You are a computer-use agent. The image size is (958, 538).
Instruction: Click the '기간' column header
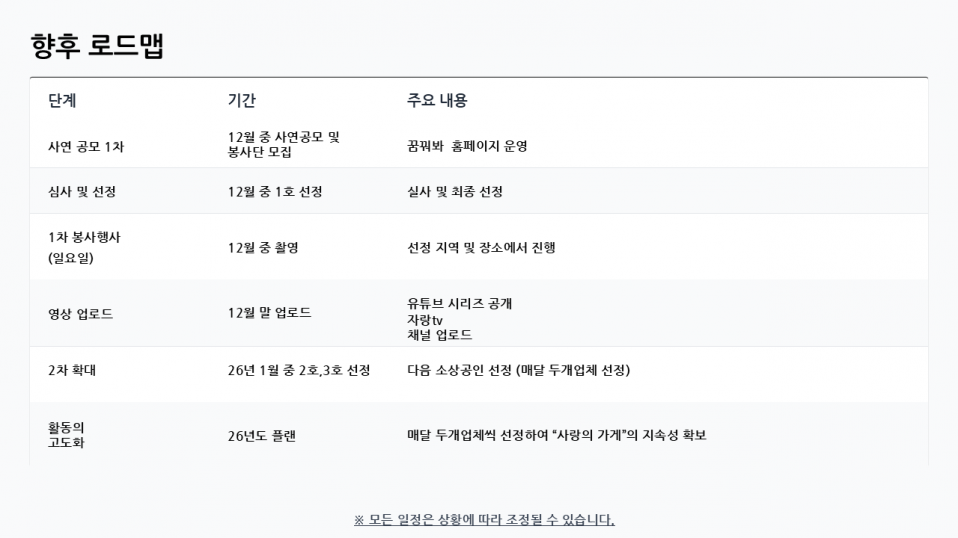(241, 100)
